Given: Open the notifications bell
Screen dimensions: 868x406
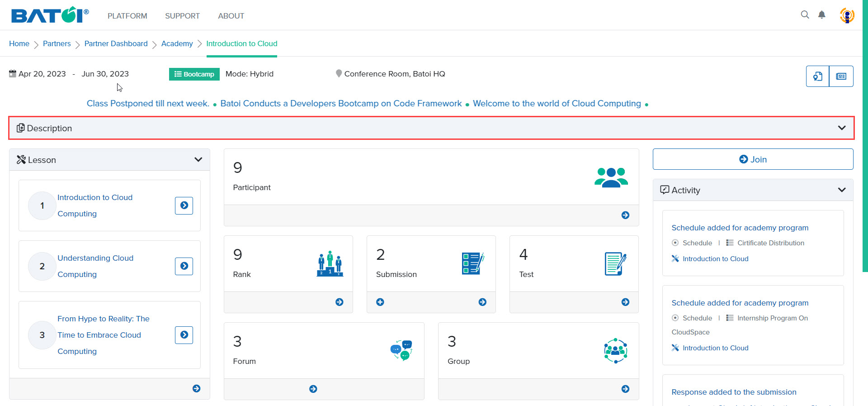Looking at the screenshot, I should point(822,14).
